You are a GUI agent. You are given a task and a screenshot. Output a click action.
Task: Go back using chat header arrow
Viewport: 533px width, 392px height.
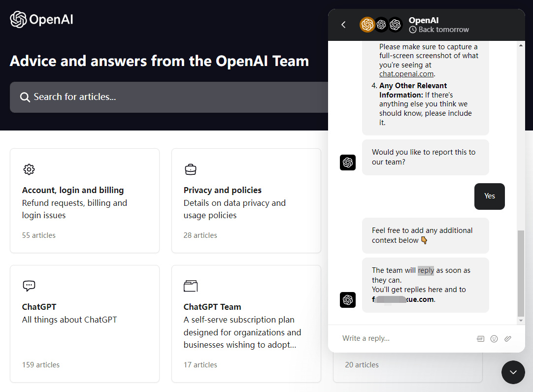click(344, 25)
